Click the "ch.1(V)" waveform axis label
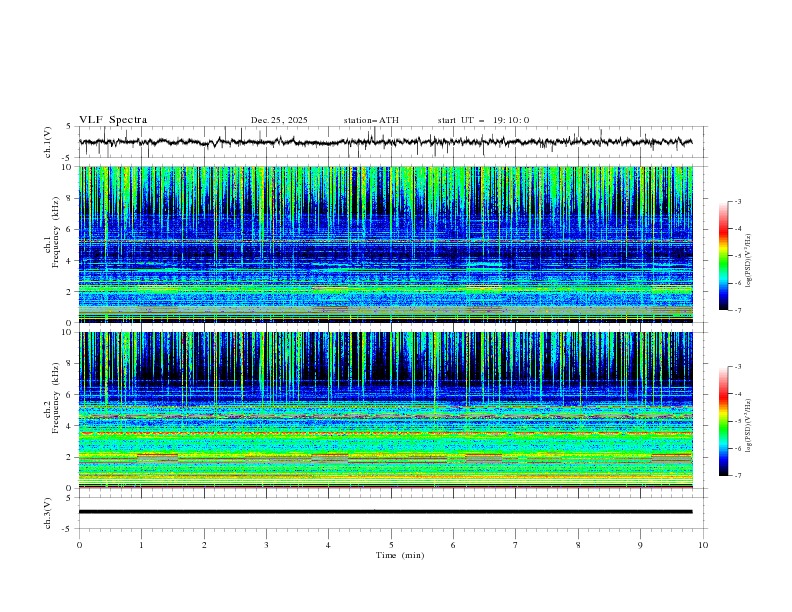 tap(47, 142)
